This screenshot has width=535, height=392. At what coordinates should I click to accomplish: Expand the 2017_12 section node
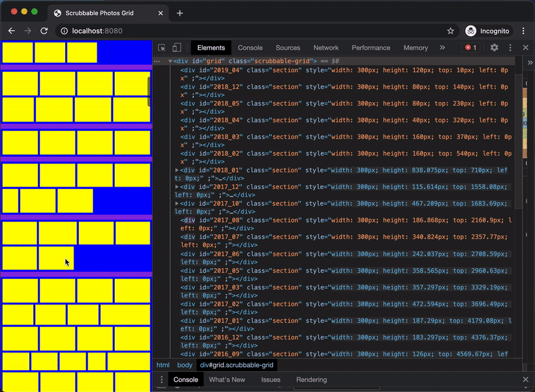tap(177, 187)
